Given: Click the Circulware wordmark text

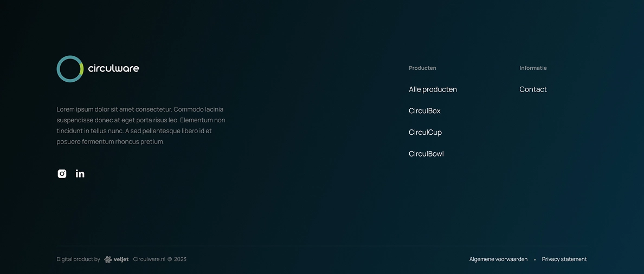Looking at the screenshot, I should (x=113, y=68).
